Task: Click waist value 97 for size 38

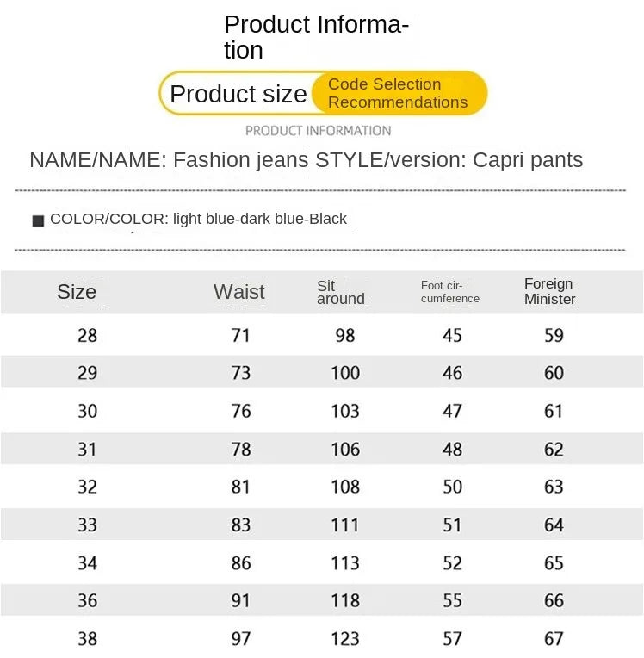Action: click(241, 639)
